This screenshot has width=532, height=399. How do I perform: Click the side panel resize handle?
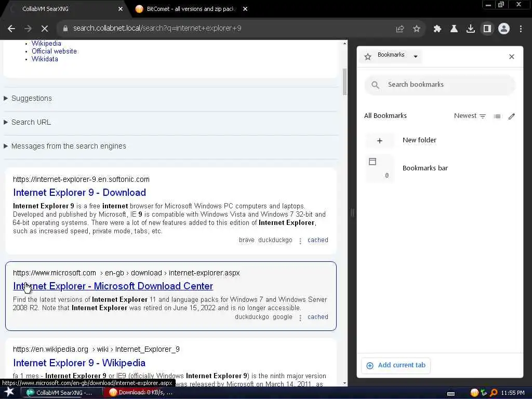click(352, 213)
